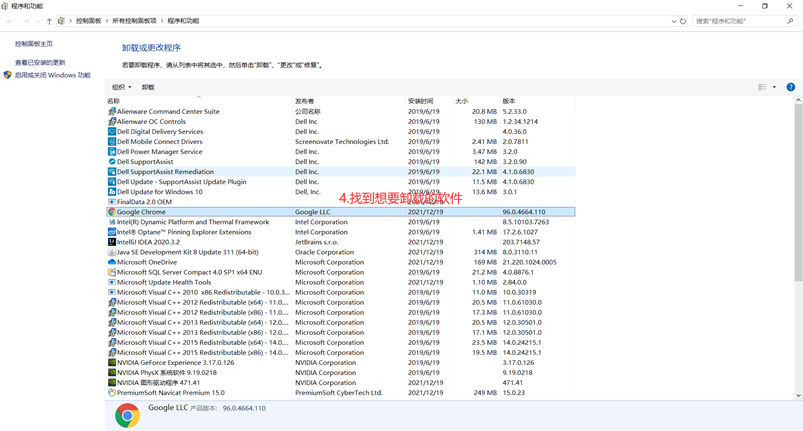
Task: Click the Microsoft Update Health Tools icon
Action: 112,282
